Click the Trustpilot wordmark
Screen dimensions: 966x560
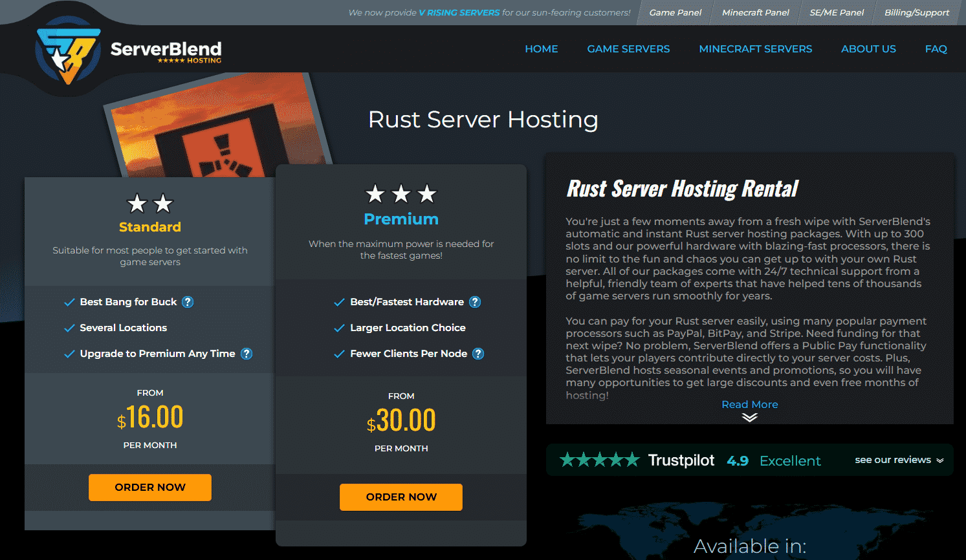click(681, 460)
